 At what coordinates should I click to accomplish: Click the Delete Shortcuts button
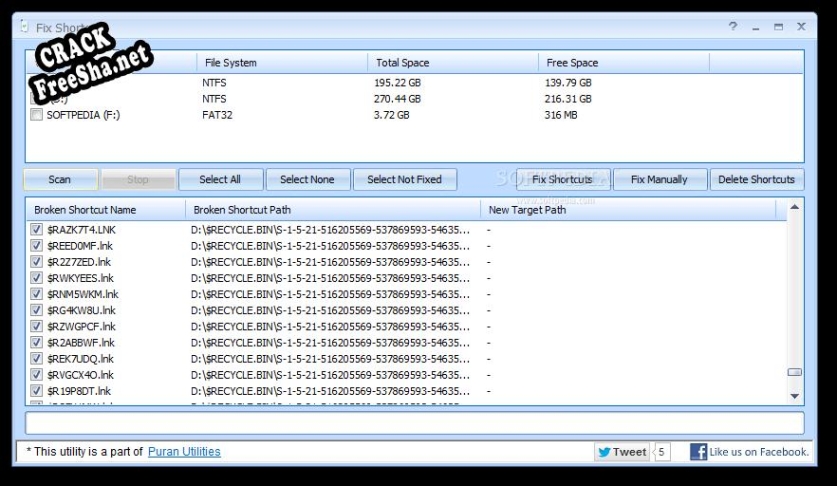[757, 180]
